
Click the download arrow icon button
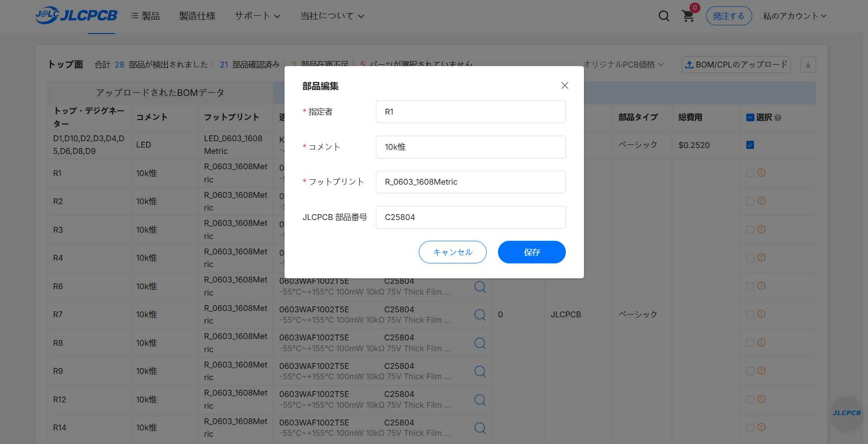[x=808, y=65]
